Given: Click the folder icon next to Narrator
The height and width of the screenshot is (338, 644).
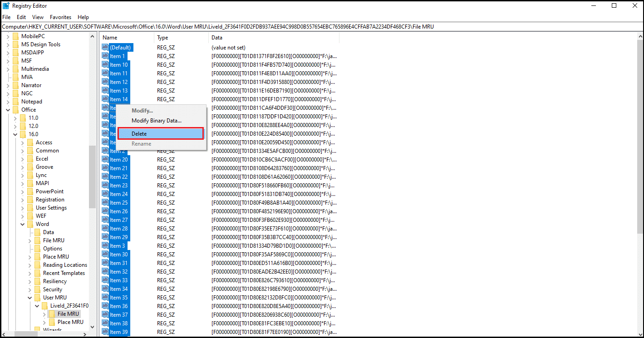Looking at the screenshot, I should point(15,85).
